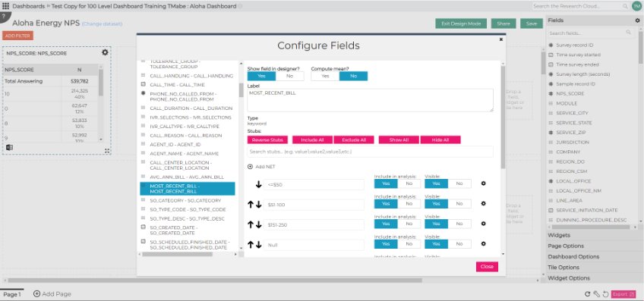Select CALL_REASON in field list

tap(186, 136)
